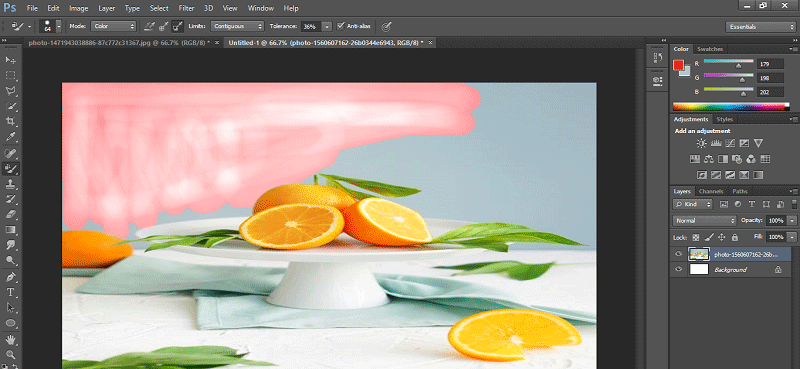Select the Eyedropper tool

[10, 137]
